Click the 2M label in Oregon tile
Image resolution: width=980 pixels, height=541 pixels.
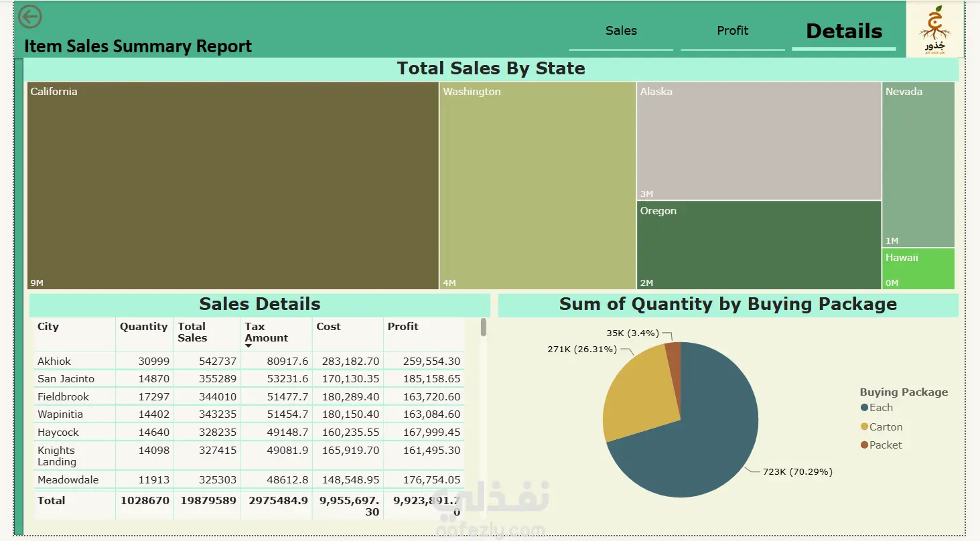coord(646,283)
